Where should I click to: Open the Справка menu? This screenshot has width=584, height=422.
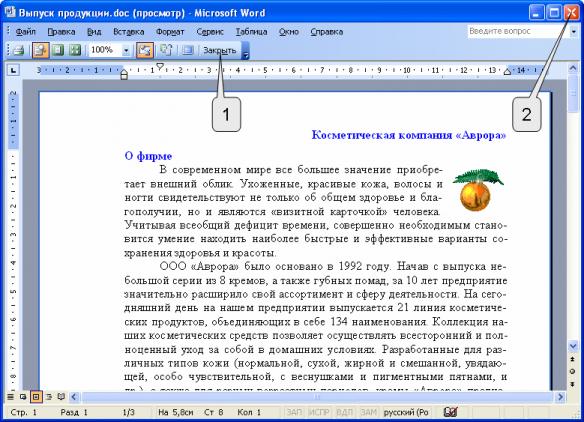coord(327,32)
